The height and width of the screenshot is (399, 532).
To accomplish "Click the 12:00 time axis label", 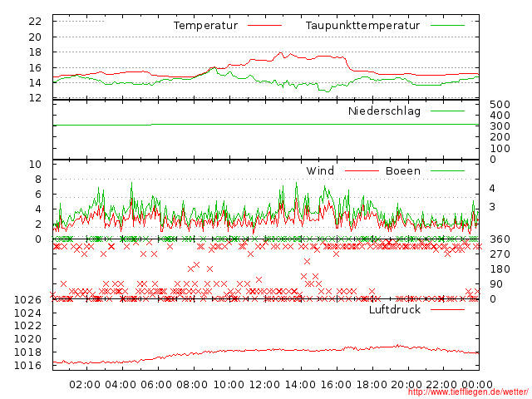I will coord(264,385).
